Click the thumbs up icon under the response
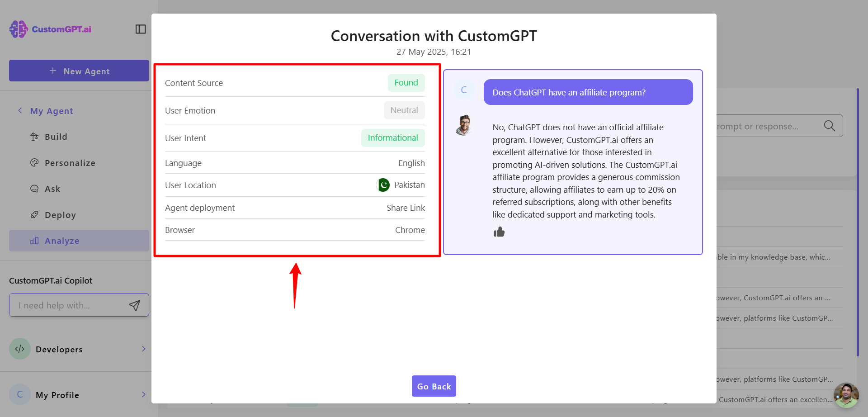 499,232
